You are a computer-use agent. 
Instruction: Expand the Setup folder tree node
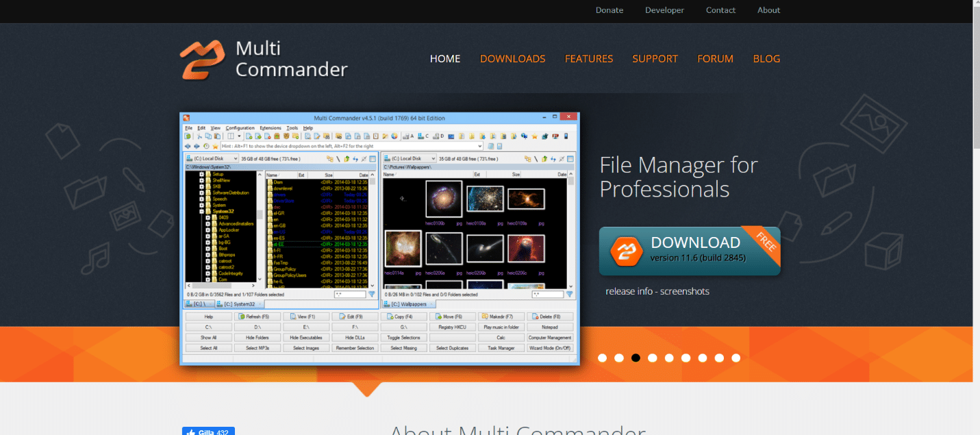tap(201, 174)
